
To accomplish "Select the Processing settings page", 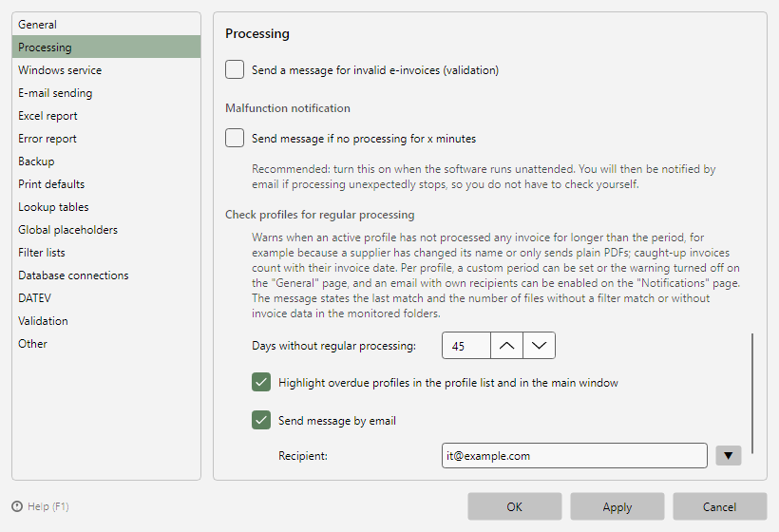I will coord(106,47).
